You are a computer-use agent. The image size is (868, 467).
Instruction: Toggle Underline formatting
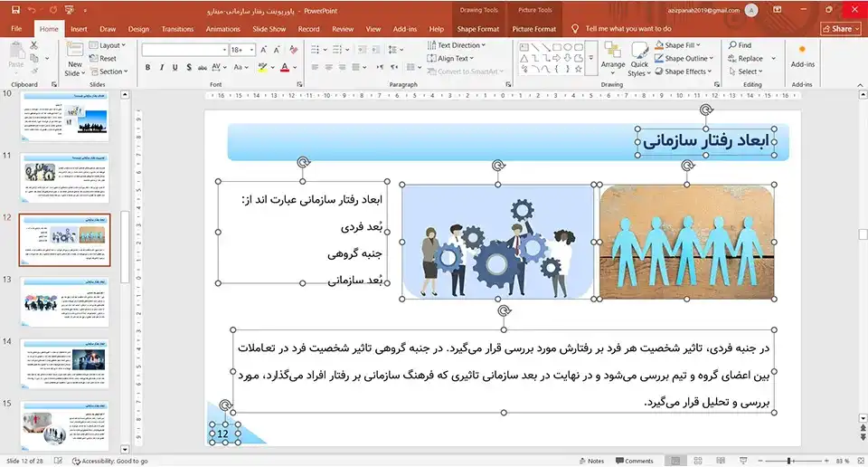click(175, 67)
